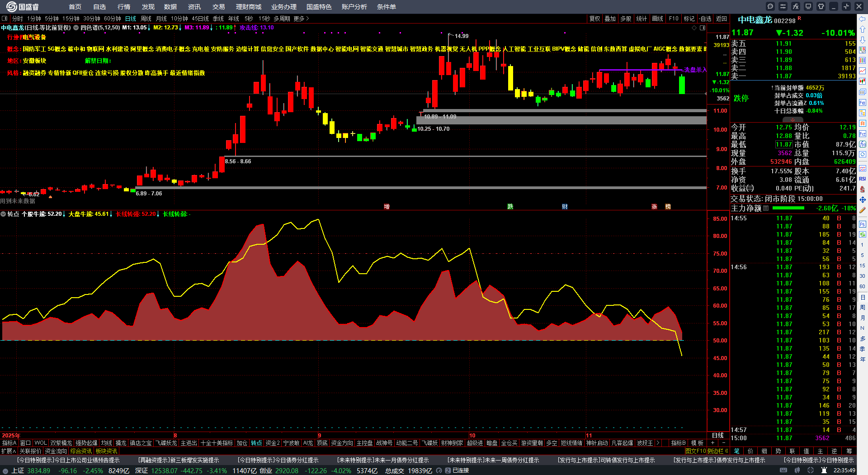
Task: Switch to 月线 monthly period
Action: point(161,19)
